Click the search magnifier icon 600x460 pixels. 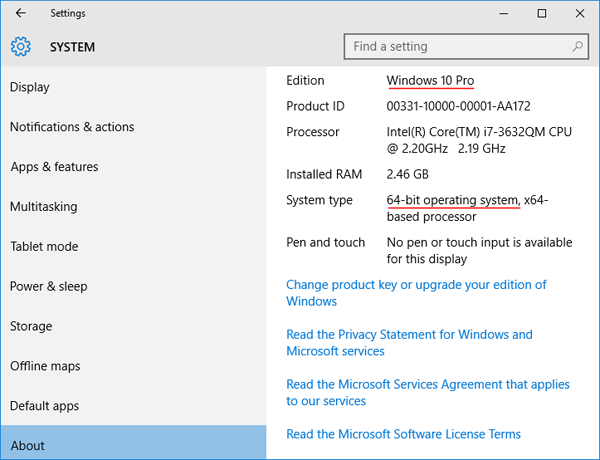tap(577, 46)
